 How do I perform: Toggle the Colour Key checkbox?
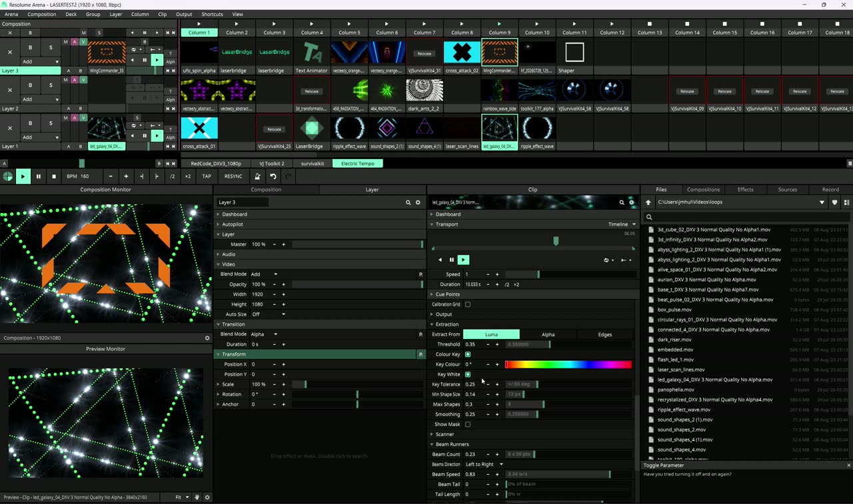[468, 354]
